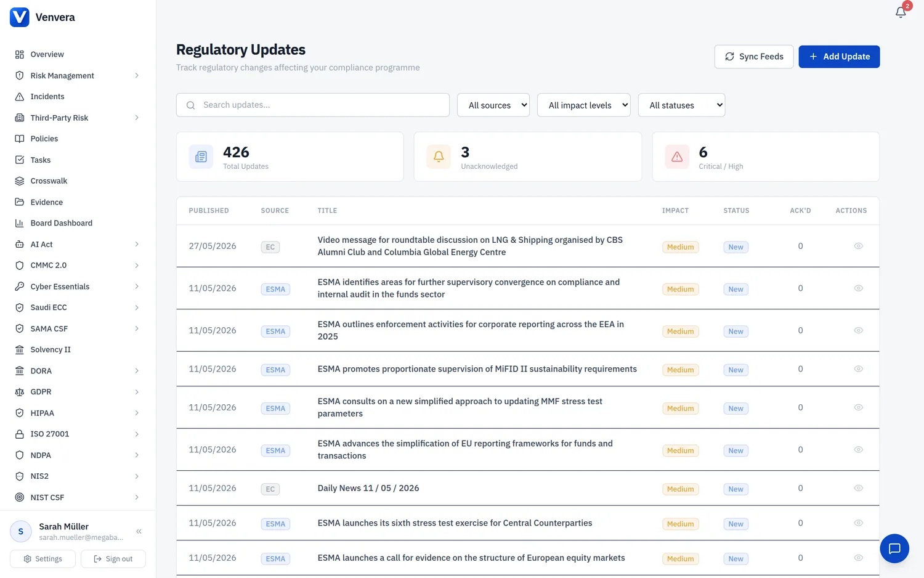This screenshot has height=578, width=924.
Task: Open the Incidents menu item
Action: [78, 97]
